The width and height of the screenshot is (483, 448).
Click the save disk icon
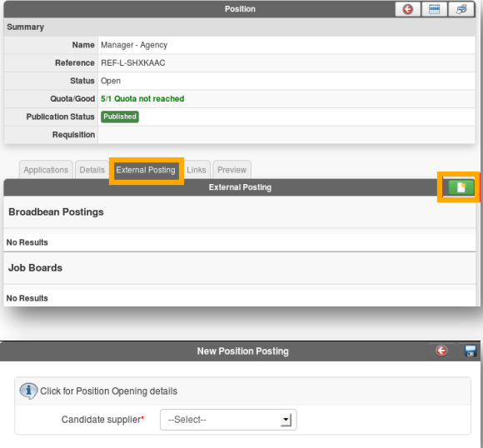[471, 351]
